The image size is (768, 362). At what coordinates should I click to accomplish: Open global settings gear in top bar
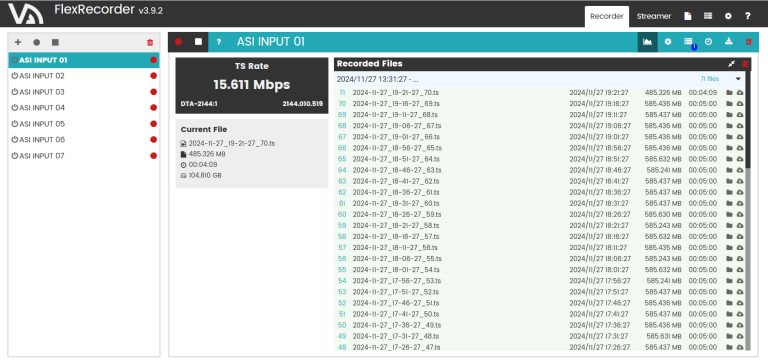[x=728, y=16]
